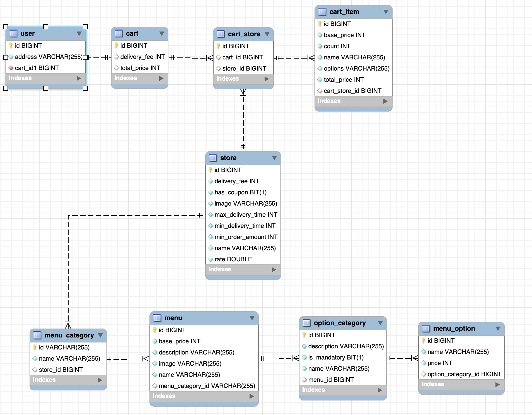Click the table icon on the menu_option header
532x415 pixels.
coord(426,329)
